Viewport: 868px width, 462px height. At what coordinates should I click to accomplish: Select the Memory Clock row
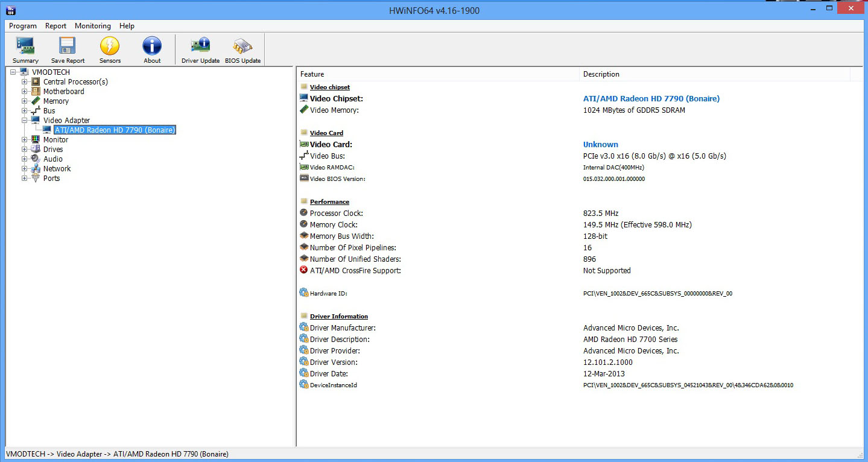coord(579,224)
